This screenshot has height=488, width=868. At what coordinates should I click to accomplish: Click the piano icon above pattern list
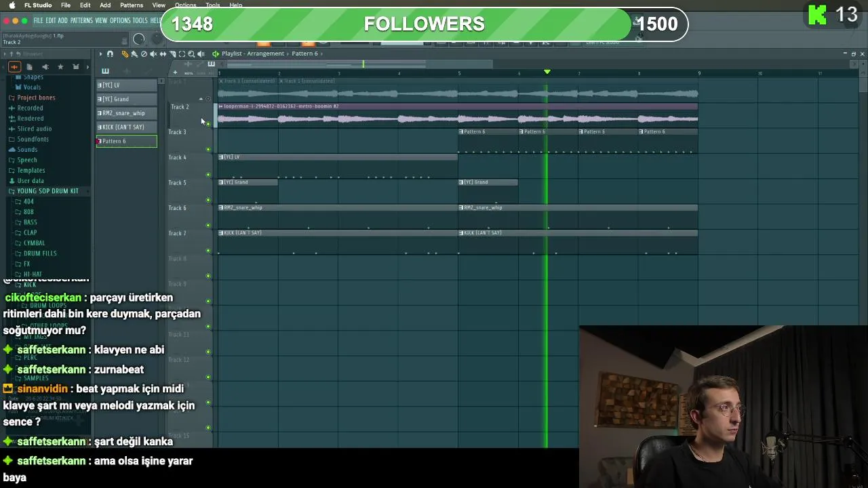coord(105,71)
